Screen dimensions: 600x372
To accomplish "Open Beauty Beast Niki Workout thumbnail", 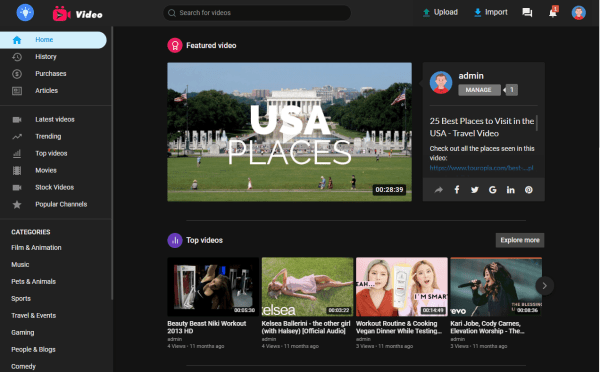I will coord(213,287).
